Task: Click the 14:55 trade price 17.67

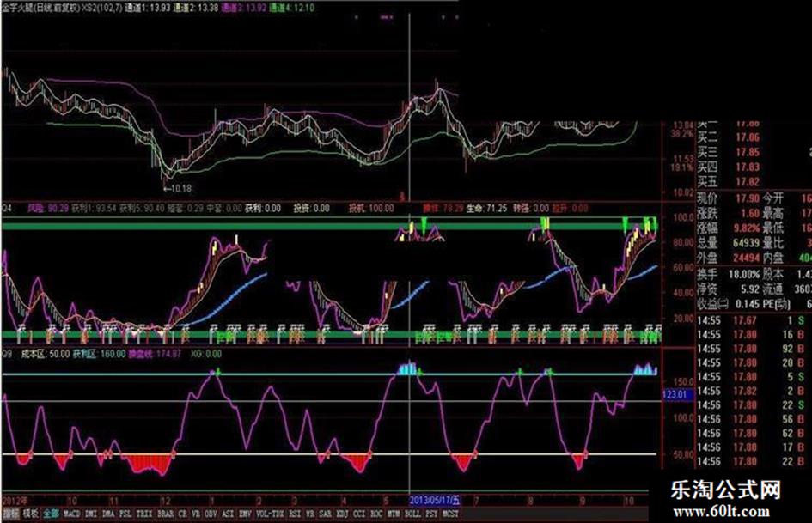Action: 745,320
